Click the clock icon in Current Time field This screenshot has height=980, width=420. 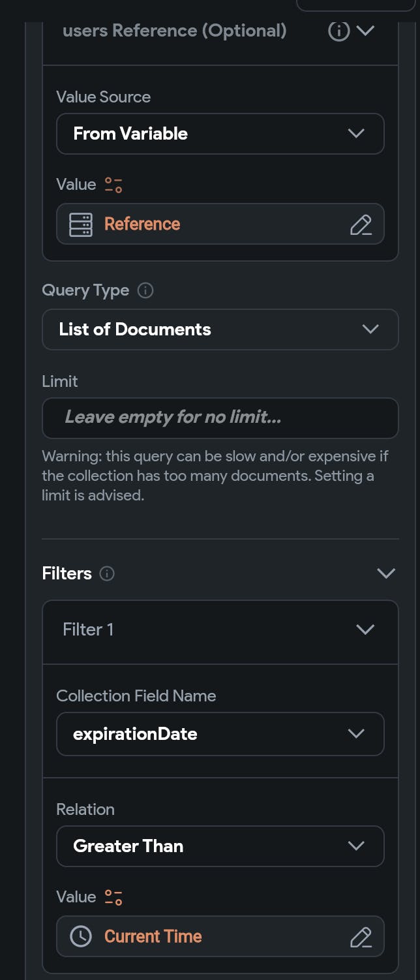(x=81, y=937)
